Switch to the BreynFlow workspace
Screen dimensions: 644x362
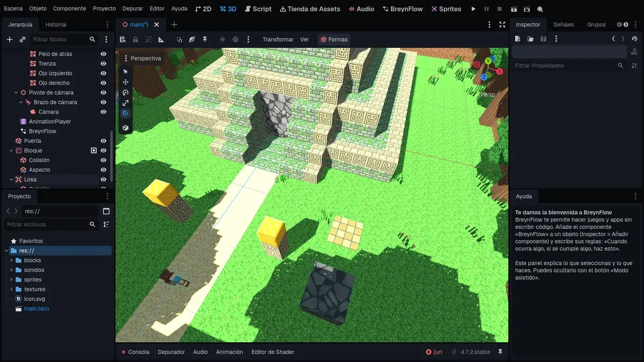click(402, 9)
